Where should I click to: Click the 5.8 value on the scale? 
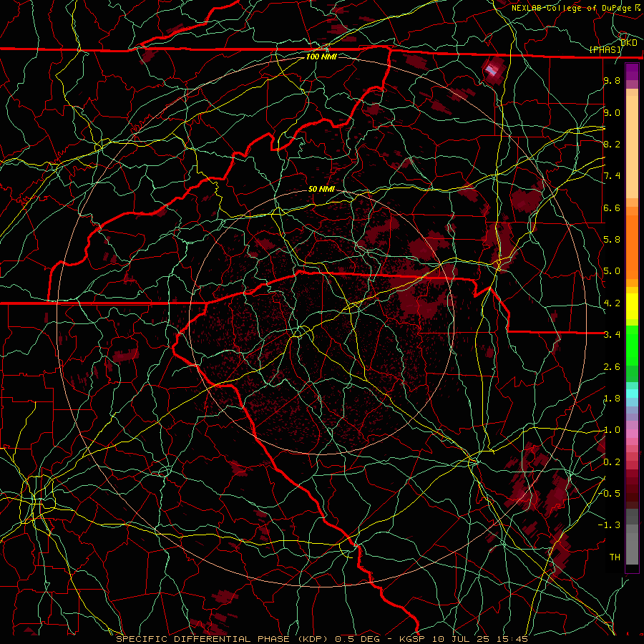[612, 240]
